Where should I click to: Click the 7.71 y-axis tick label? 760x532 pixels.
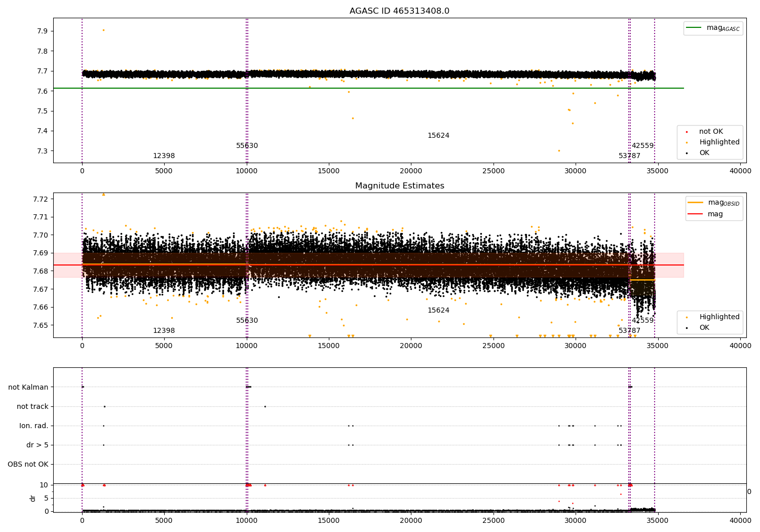(x=41, y=217)
